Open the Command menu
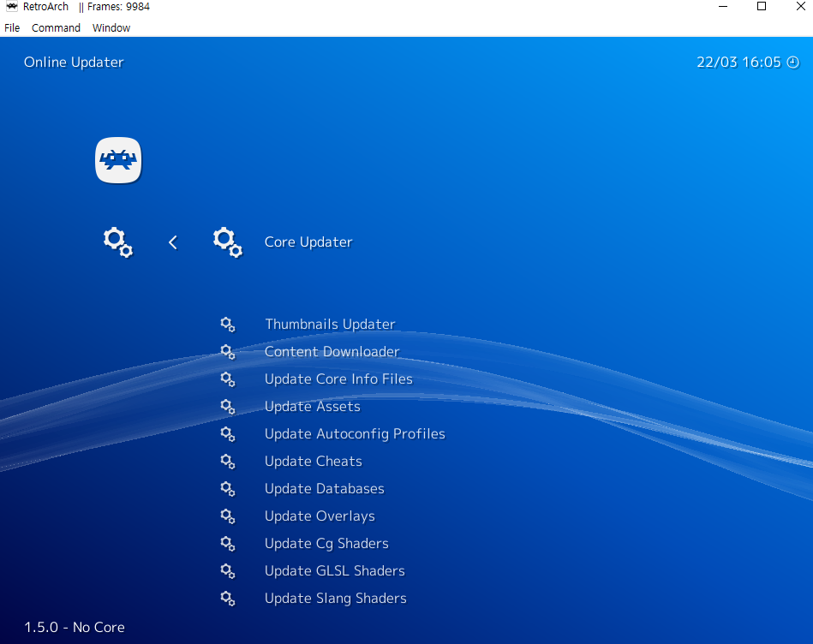The image size is (813, 644). click(56, 28)
